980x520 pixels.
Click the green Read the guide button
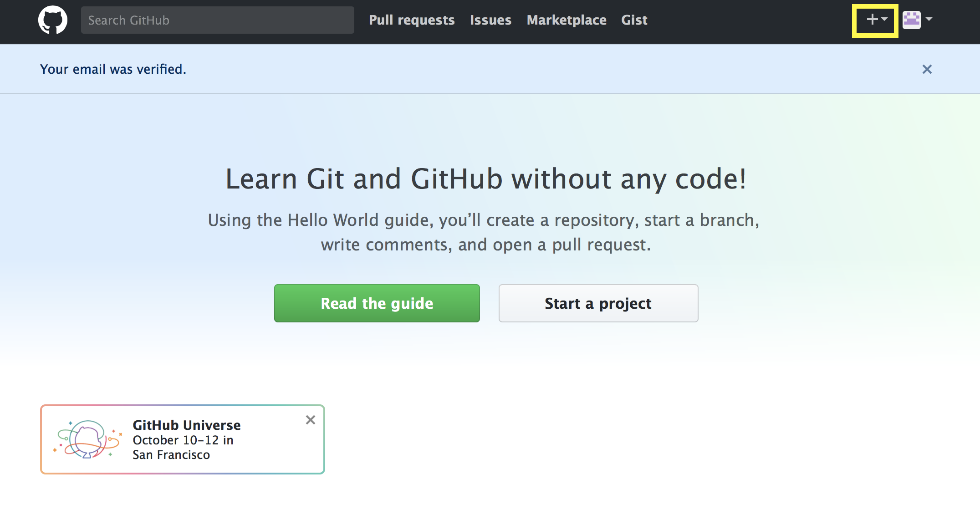pos(377,303)
